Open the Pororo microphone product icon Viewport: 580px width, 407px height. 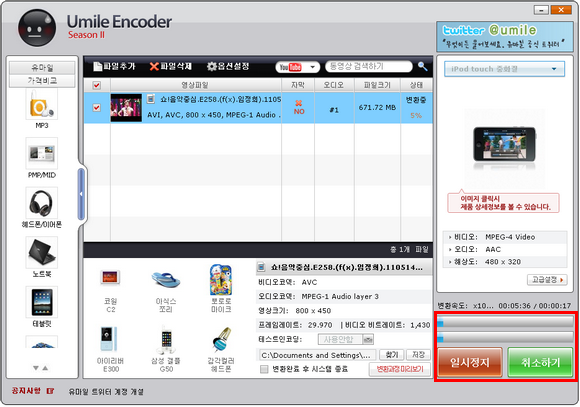221,280
